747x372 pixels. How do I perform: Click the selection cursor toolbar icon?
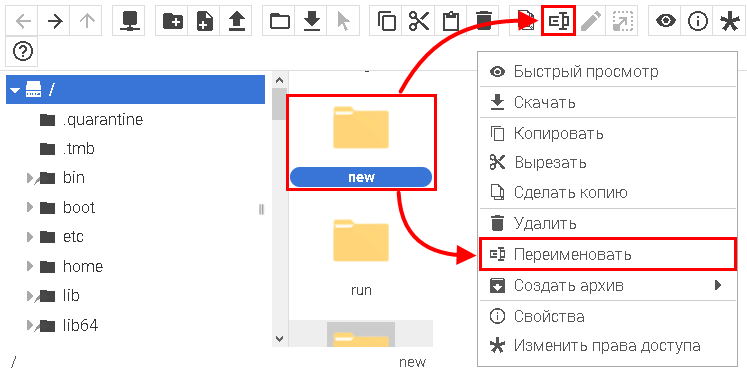(343, 21)
